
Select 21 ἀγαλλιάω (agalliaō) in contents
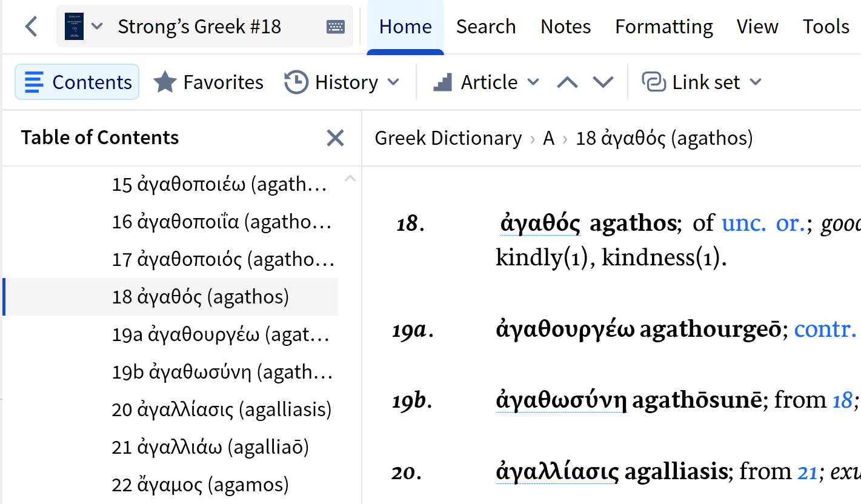coord(210,447)
